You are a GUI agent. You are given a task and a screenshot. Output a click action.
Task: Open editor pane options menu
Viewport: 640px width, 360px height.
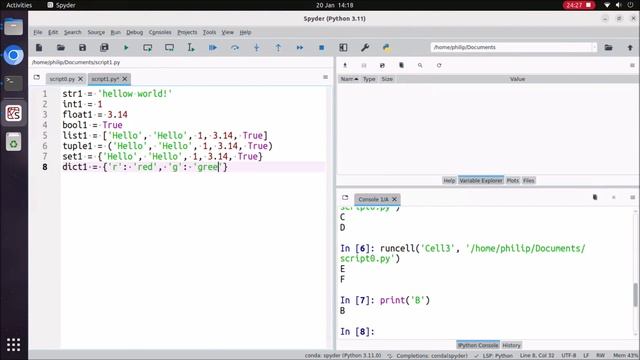(325, 77)
